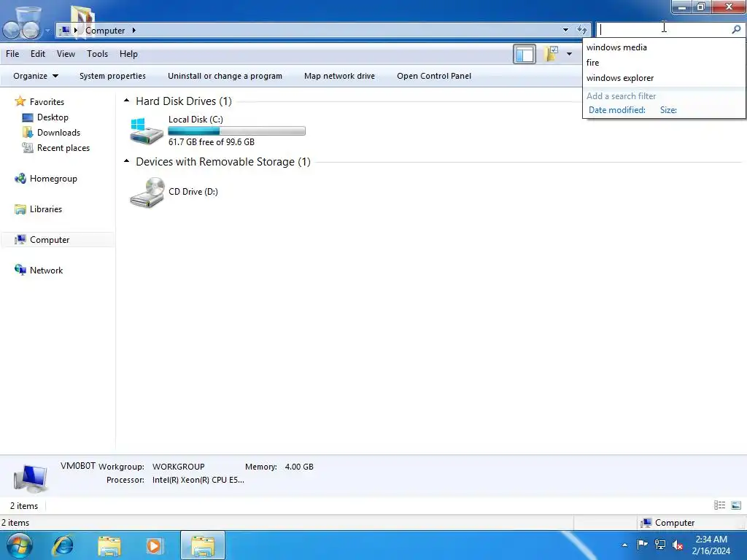
Task: Click the Network icon in sidebar
Action: click(x=20, y=270)
